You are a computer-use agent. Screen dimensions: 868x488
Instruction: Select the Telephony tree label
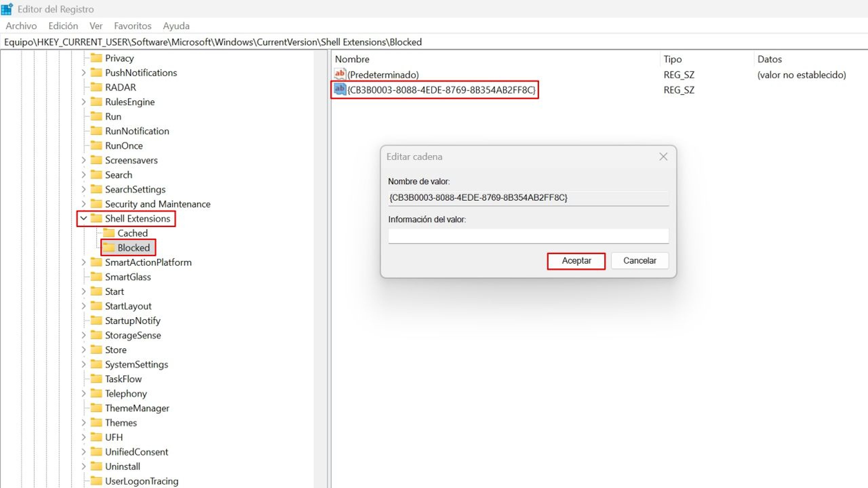126,394
